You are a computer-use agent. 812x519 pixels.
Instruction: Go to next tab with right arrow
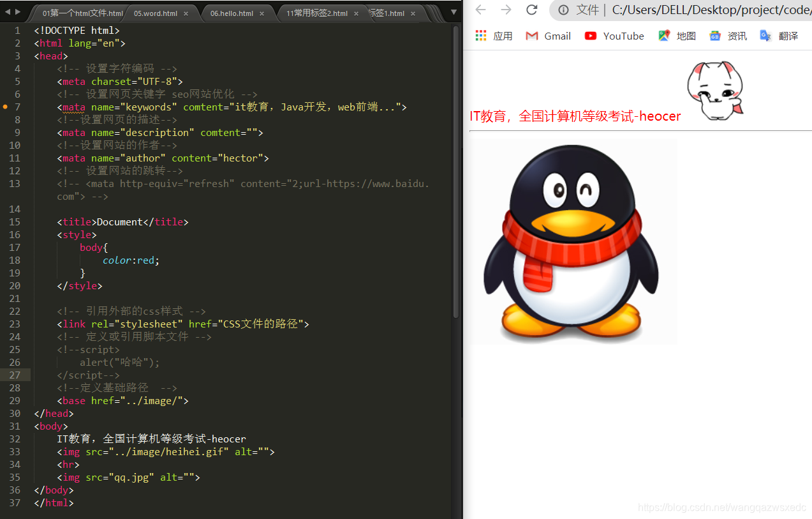click(18, 11)
